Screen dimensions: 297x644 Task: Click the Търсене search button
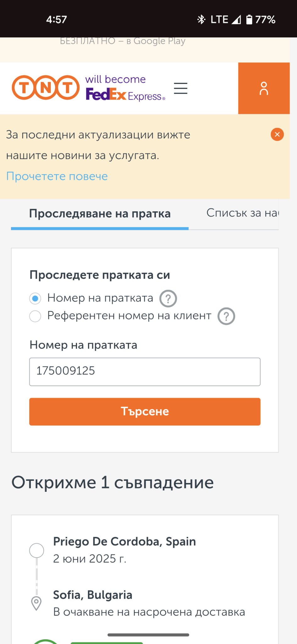tap(145, 412)
